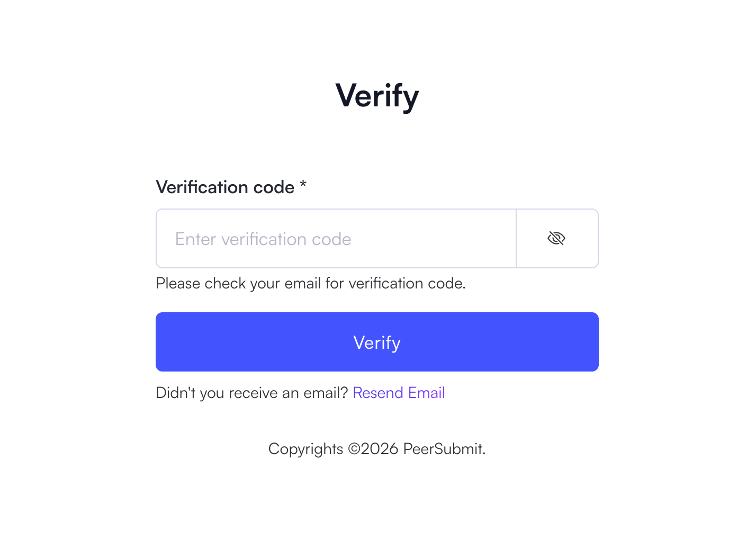Select the email check helper text

[x=310, y=283]
